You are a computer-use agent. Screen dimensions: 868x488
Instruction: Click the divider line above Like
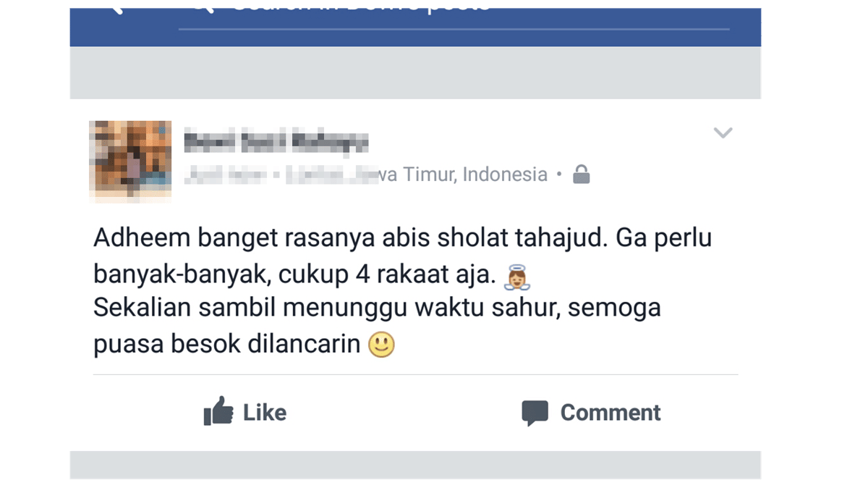point(415,374)
